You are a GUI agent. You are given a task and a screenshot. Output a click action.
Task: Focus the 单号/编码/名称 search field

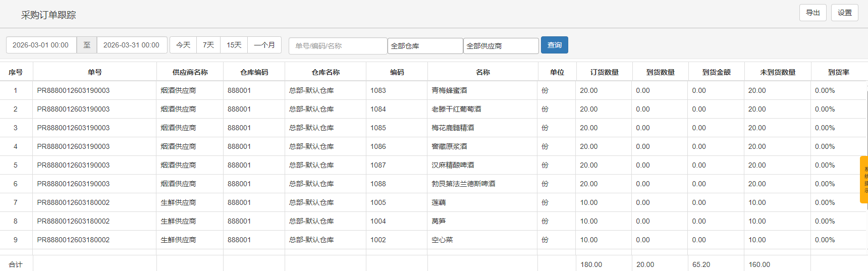pyautogui.click(x=338, y=46)
